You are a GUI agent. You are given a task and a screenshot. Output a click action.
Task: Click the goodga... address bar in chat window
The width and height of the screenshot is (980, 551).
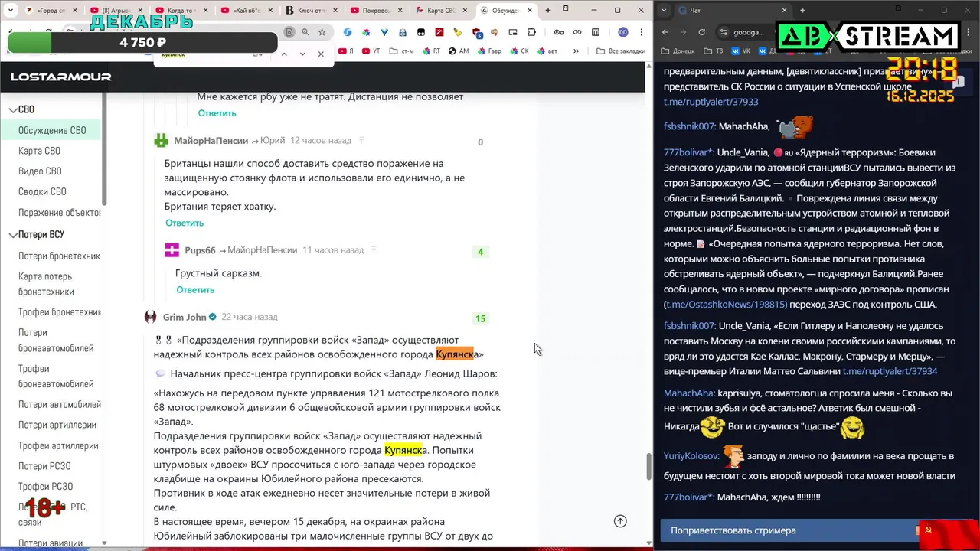point(747,32)
